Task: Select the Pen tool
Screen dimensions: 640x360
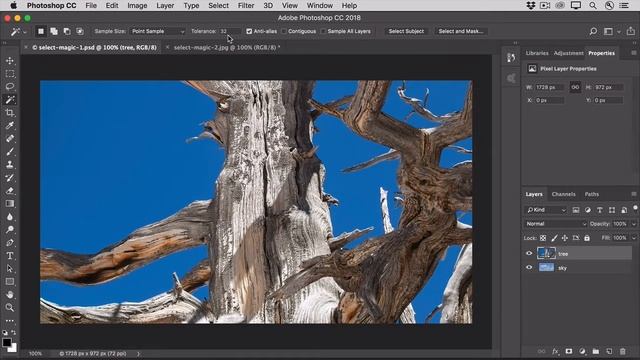Action: coord(10,242)
